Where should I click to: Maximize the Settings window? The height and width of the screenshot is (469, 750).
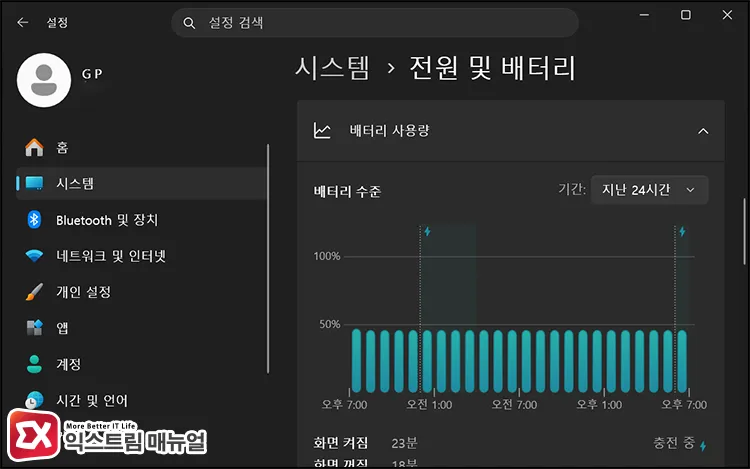685,15
